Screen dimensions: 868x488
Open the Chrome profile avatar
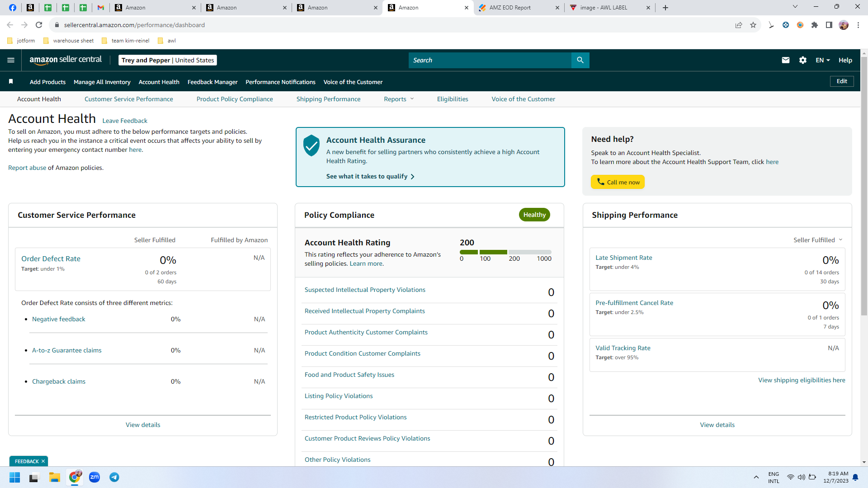coord(844,25)
